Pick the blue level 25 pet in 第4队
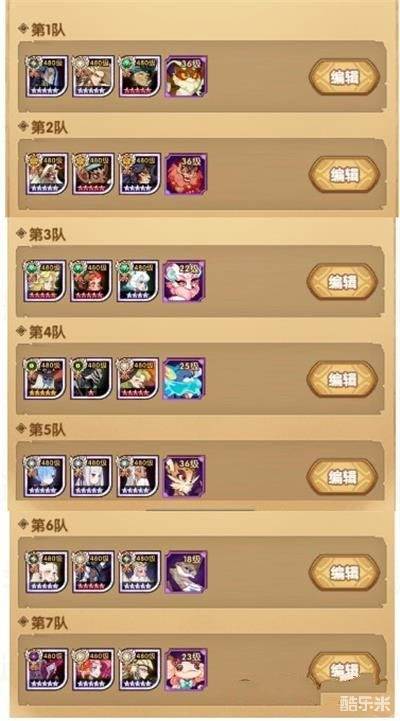This screenshot has width=400, height=721. [x=184, y=378]
